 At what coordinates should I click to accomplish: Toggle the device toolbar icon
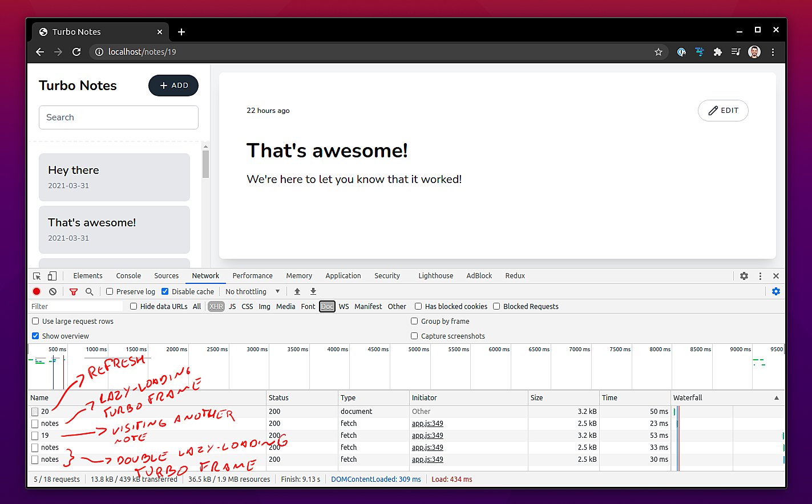52,276
